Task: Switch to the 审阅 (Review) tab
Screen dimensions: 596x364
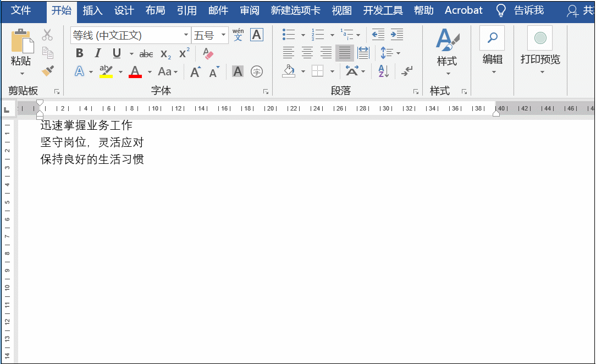Action: (250, 10)
